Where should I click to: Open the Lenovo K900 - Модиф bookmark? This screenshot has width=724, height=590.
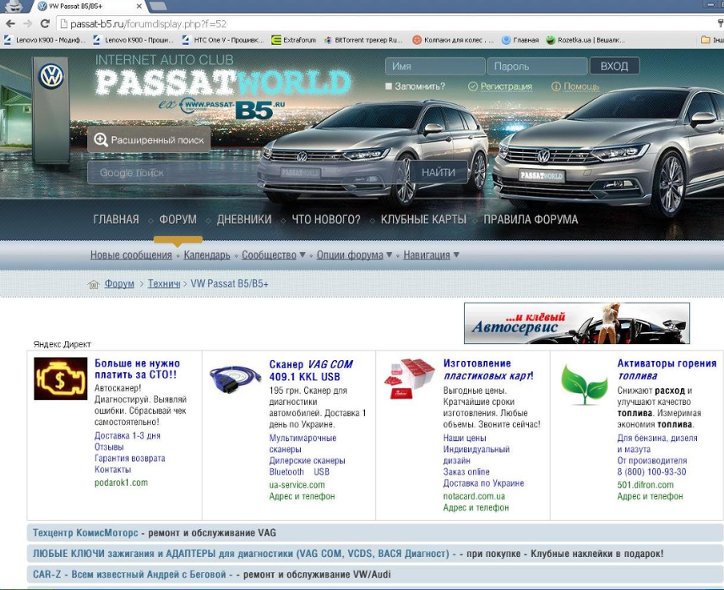click(43, 40)
